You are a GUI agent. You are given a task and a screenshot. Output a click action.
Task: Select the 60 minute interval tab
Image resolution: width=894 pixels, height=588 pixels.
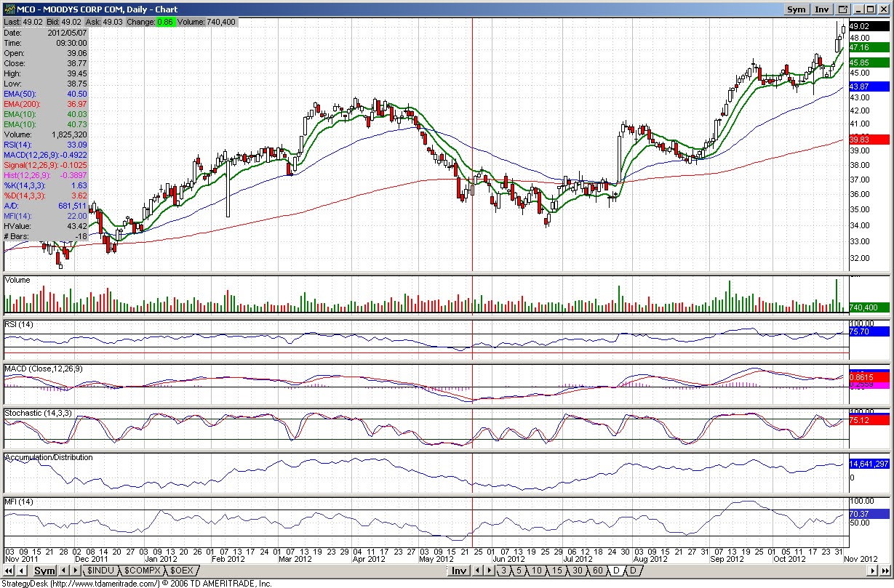tap(597, 571)
